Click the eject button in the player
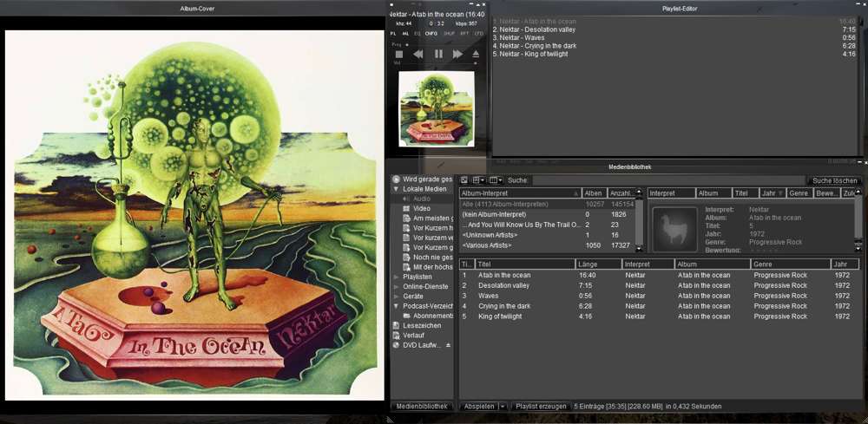Screen dimensions: 868x424 coord(476,54)
